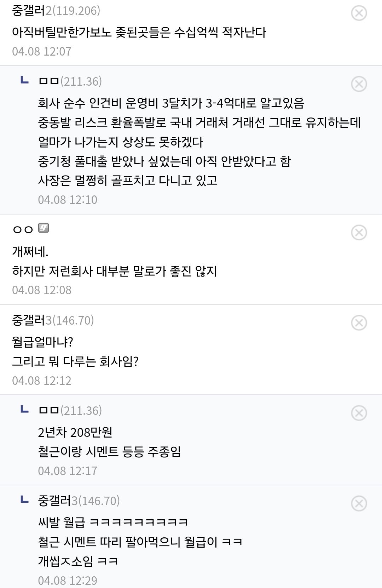Click the reply arrow before ㅁㅁ's 12:17 reply
This screenshot has width=382, height=588.
(x=24, y=410)
